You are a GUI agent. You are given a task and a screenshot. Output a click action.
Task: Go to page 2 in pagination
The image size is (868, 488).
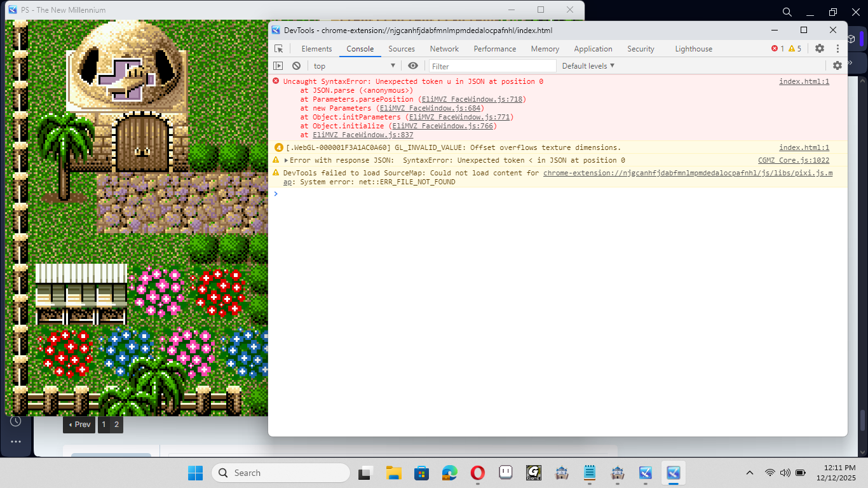coord(117,424)
